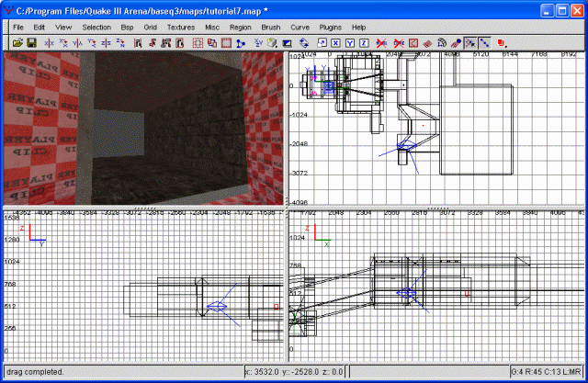Open the Bsp menu

pos(127,28)
